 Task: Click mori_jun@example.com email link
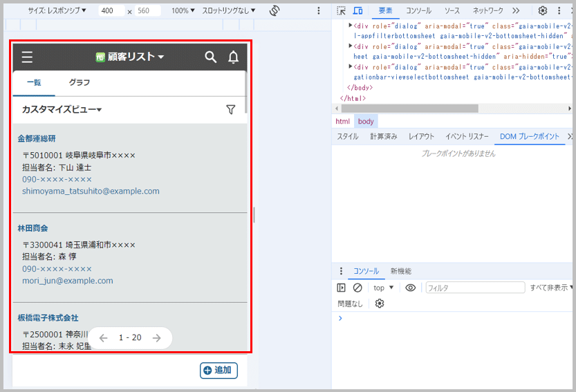coord(68,281)
